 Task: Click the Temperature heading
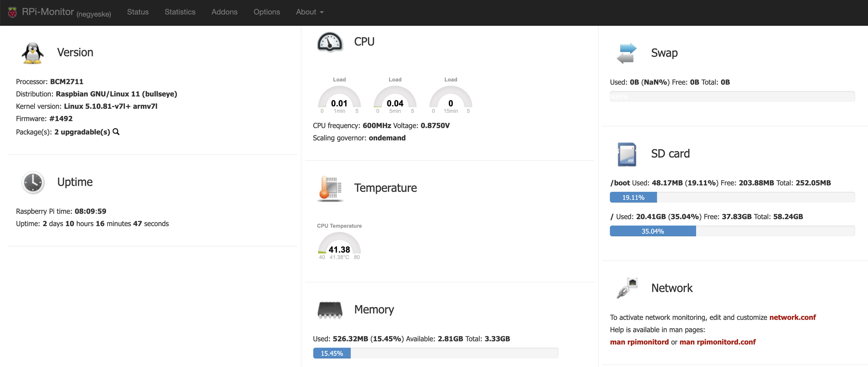pyautogui.click(x=385, y=188)
